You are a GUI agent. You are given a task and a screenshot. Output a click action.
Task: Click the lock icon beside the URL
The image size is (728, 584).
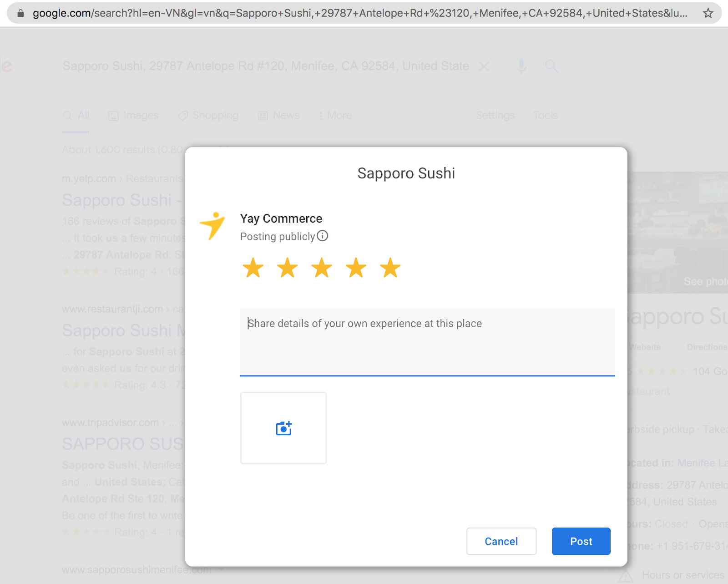click(20, 13)
